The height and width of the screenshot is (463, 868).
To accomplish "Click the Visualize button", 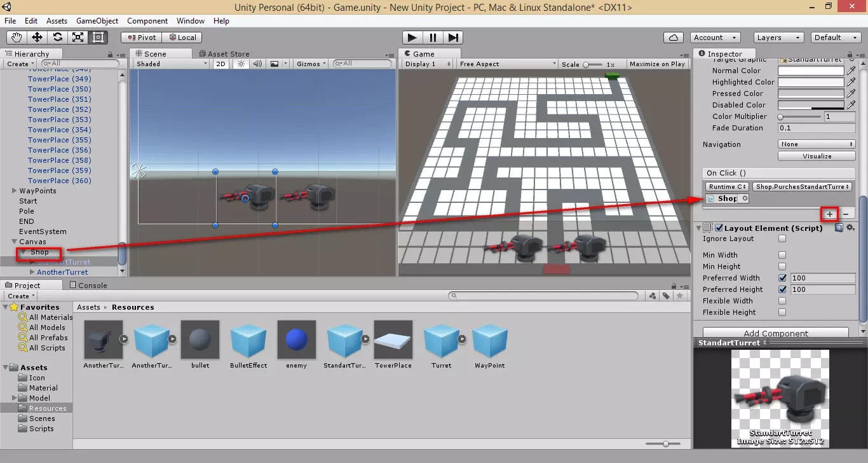I will click(817, 156).
